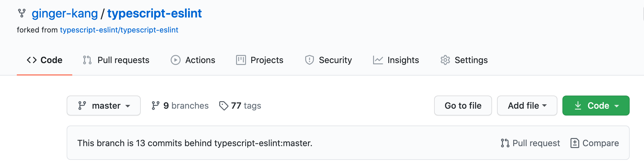644x163 pixels.
Task: Click the fork icon beside ginger-kang
Action: [x=22, y=13]
